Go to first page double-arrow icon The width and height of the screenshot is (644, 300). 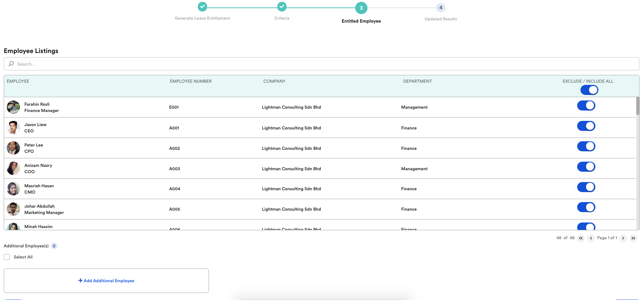(581, 238)
